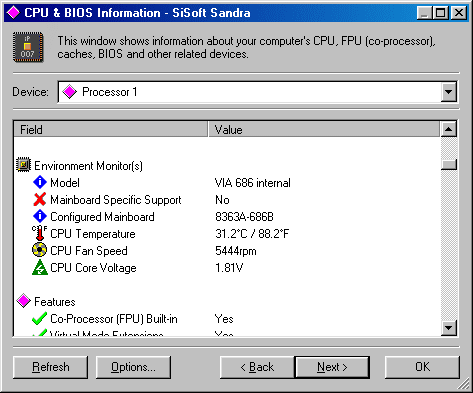
Task: Click the Refresh button
Action: coord(50,367)
